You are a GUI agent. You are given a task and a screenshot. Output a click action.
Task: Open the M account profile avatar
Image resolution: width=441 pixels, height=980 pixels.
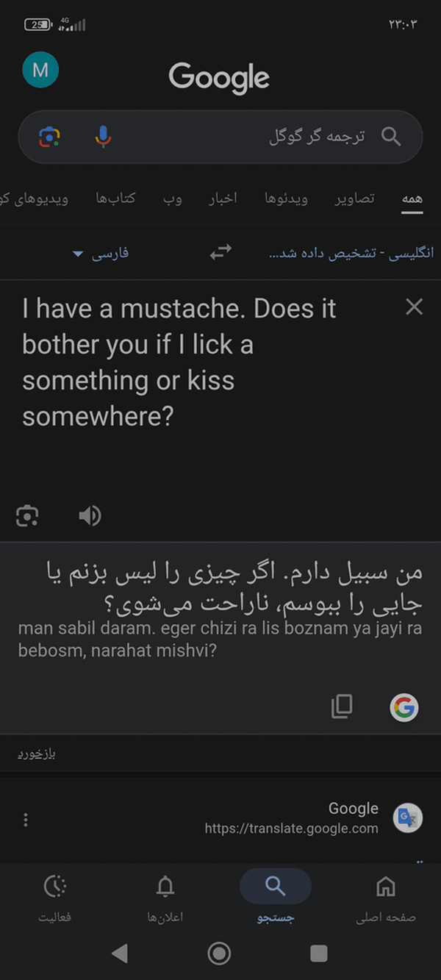coord(40,71)
